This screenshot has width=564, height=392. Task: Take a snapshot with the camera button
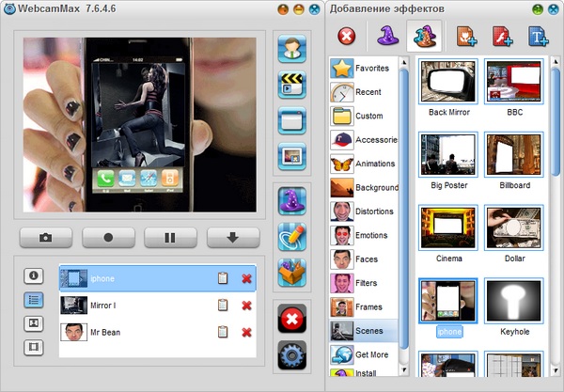pos(49,238)
